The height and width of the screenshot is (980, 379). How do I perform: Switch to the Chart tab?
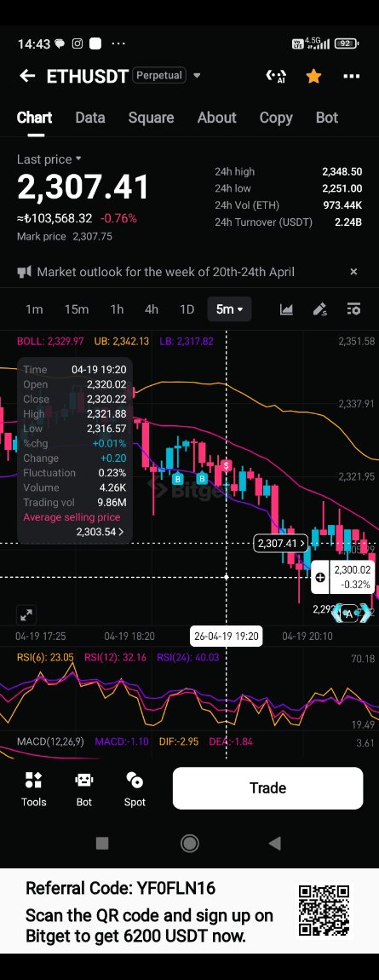tap(34, 118)
